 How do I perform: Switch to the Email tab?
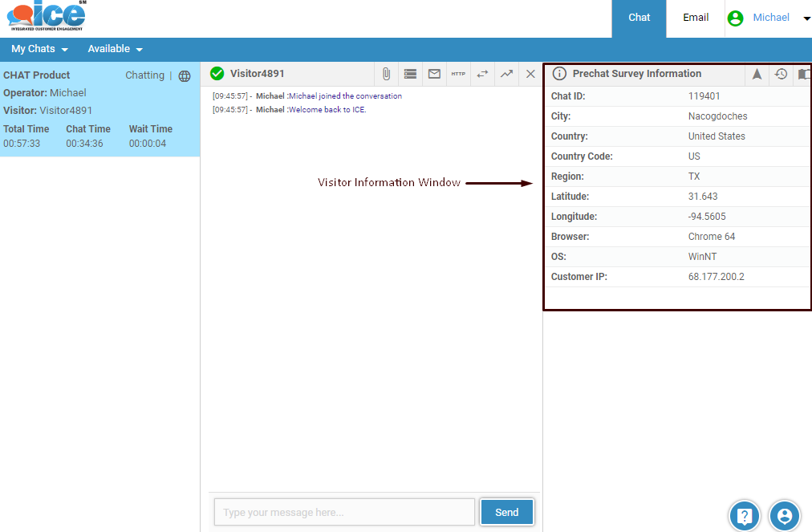(696, 18)
